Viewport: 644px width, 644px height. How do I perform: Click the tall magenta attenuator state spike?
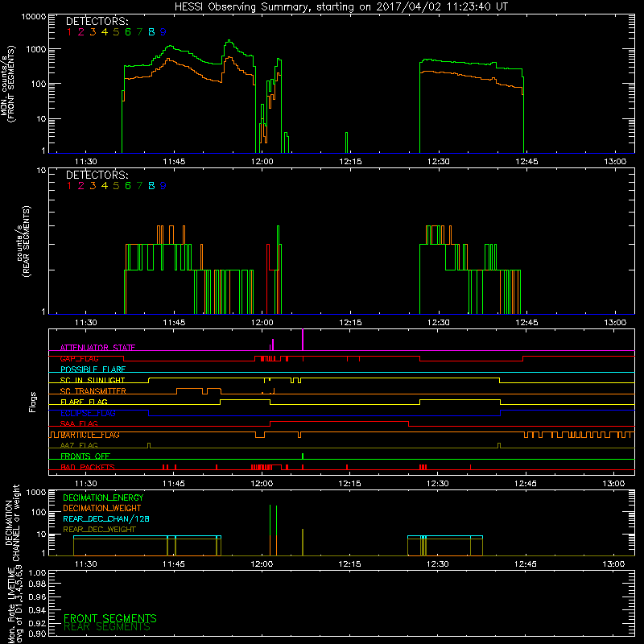303,340
